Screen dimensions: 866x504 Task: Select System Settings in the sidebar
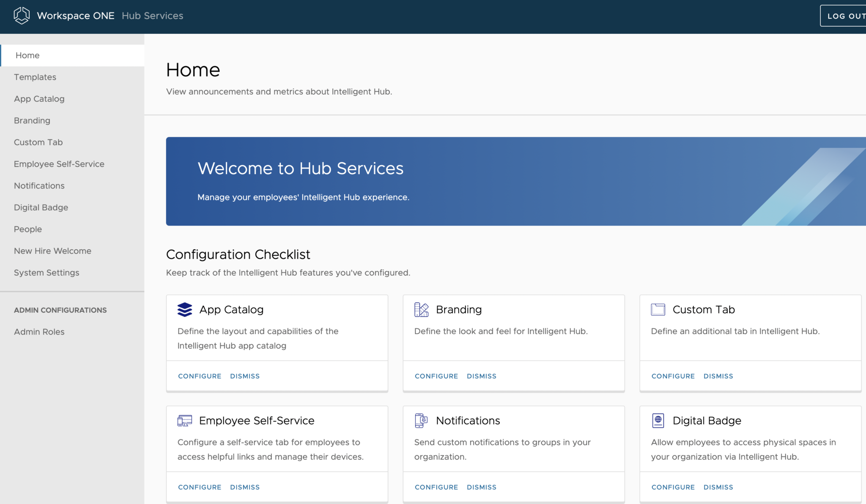click(47, 272)
